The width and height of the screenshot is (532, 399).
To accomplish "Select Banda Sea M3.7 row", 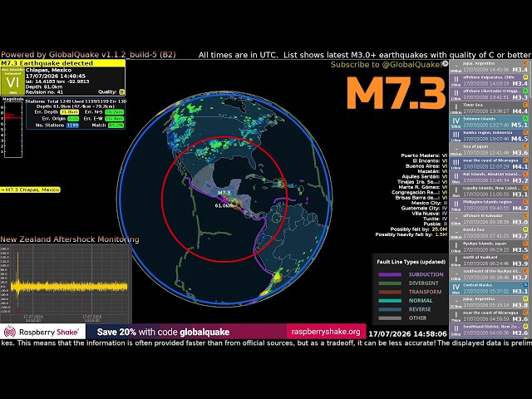I will (489, 233).
